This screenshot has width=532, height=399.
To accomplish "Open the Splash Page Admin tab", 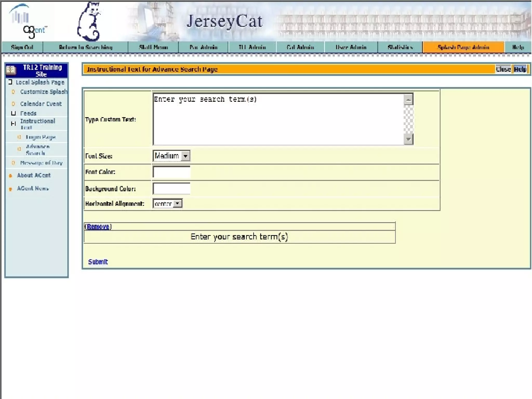I will [x=463, y=47].
